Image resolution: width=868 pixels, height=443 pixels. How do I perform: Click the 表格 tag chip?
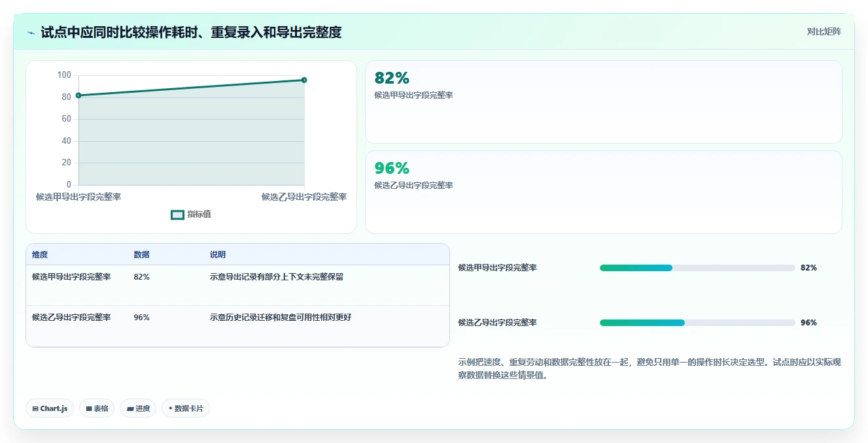97,408
